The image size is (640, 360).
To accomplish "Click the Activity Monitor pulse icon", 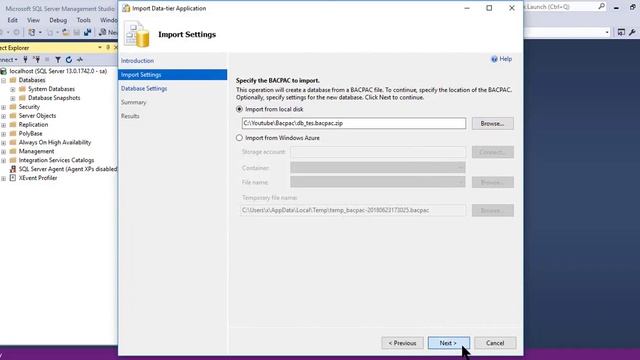I will (x=80, y=60).
